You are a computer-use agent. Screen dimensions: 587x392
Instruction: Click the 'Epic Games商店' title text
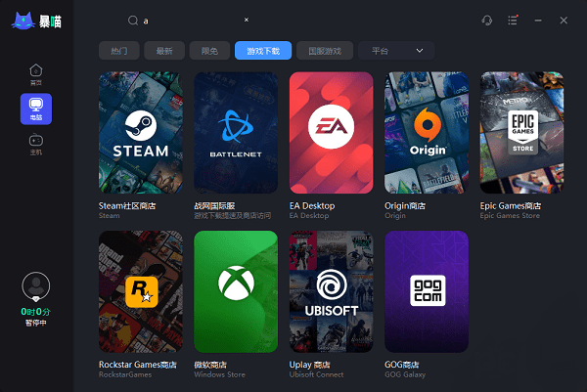pyautogui.click(x=511, y=205)
